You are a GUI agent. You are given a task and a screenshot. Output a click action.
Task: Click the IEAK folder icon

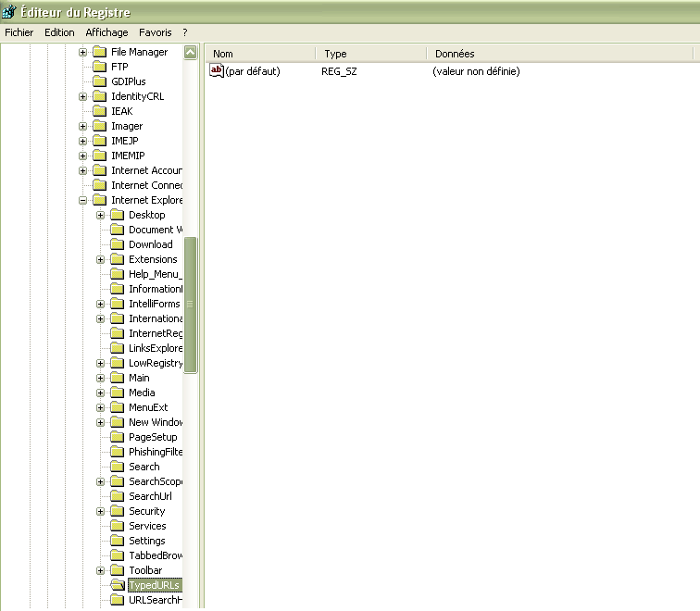(x=100, y=111)
